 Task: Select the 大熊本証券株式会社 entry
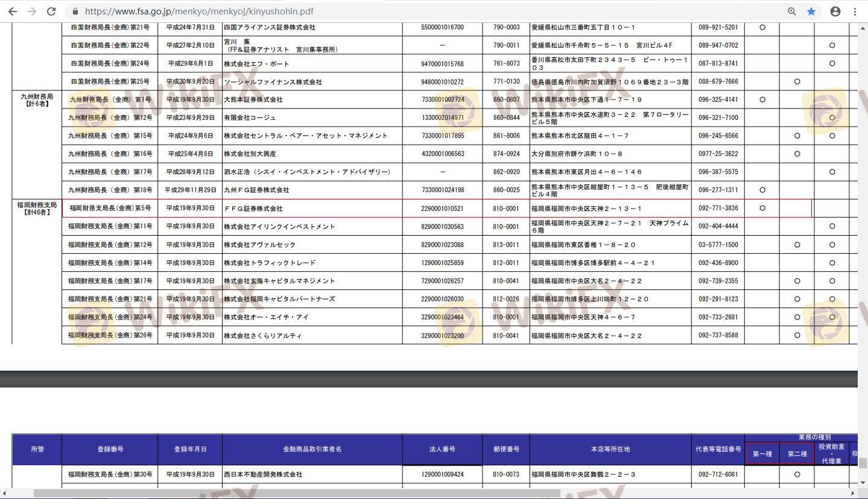click(253, 100)
